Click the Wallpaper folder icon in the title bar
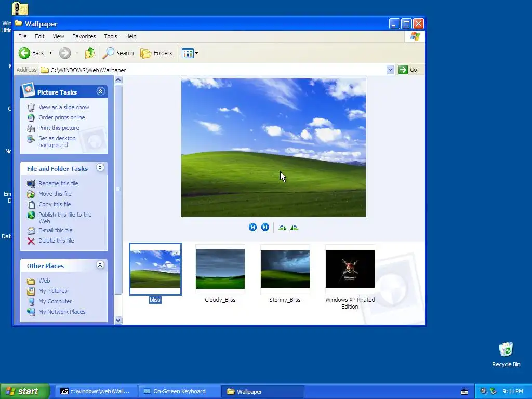 pos(18,23)
